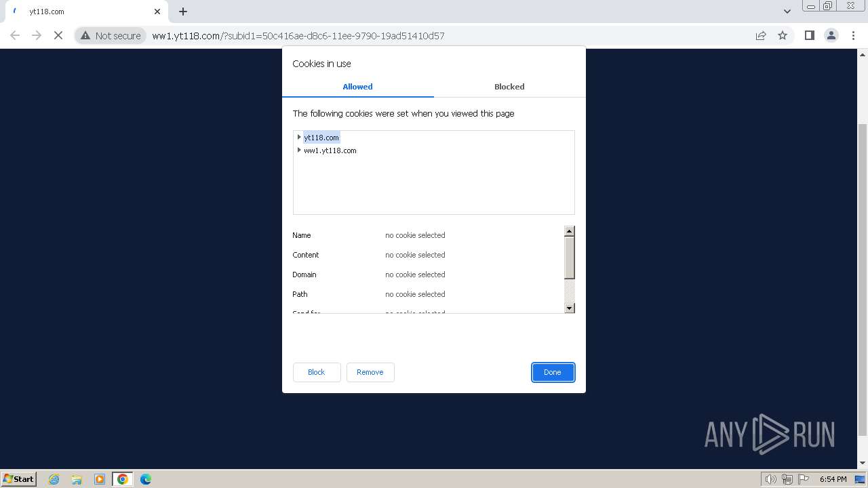The width and height of the screenshot is (868, 488).
Task: Open a new tab with the plus
Action: 183,12
